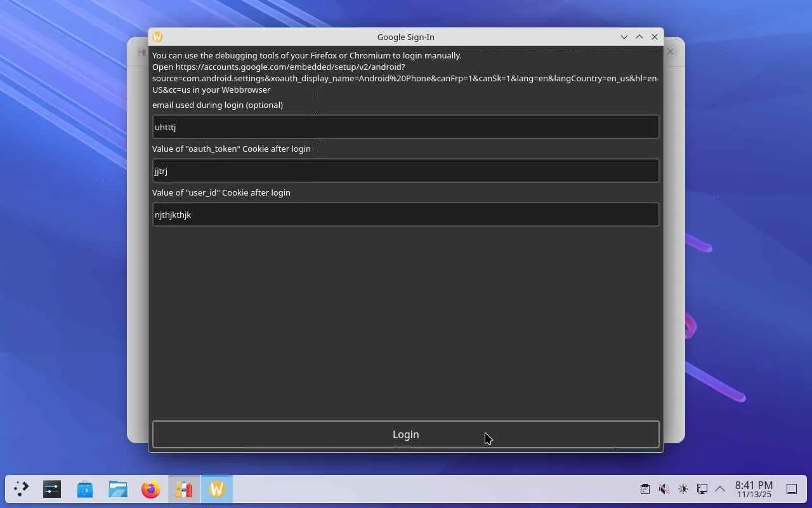The height and width of the screenshot is (508, 812).
Task: Expand the hidden system tray icons arrow
Action: (x=720, y=489)
